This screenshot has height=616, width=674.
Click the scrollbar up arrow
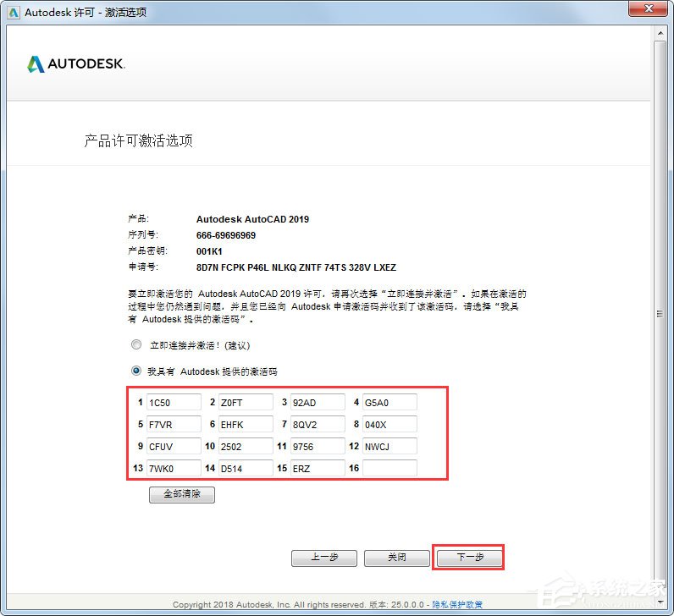660,33
